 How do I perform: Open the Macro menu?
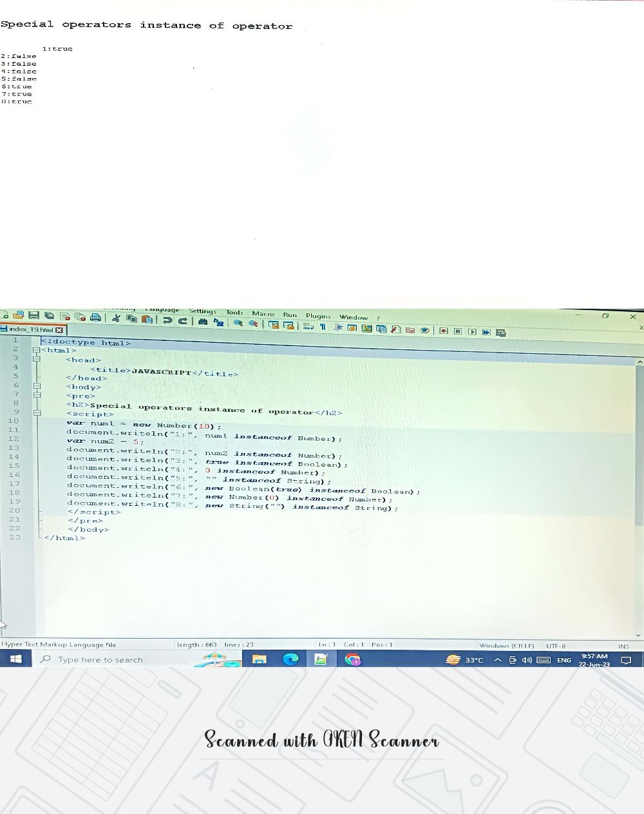click(263, 313)
